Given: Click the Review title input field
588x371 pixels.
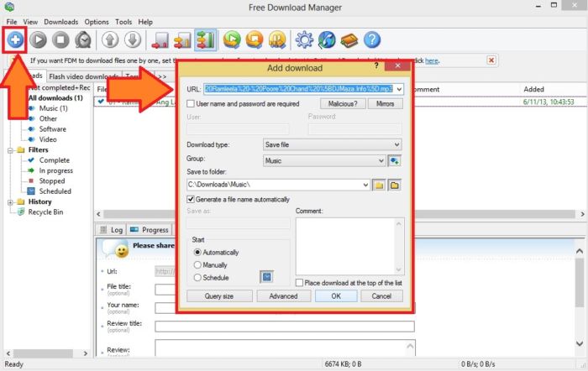Looking at the screenshot, I should point(285,326).
